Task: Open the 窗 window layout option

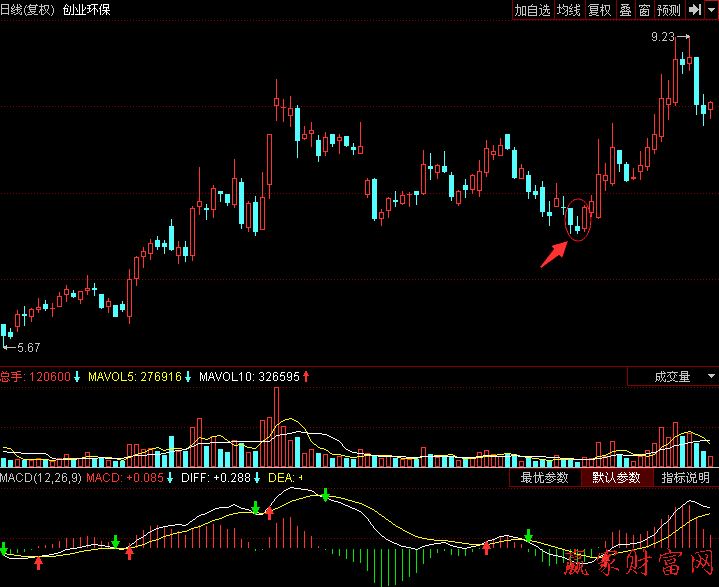Action: coord(645,10)
